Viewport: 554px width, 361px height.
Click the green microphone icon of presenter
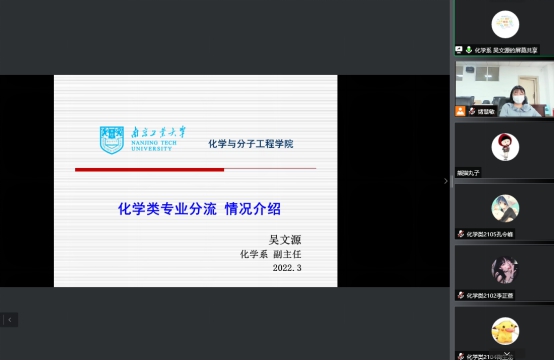469,50
